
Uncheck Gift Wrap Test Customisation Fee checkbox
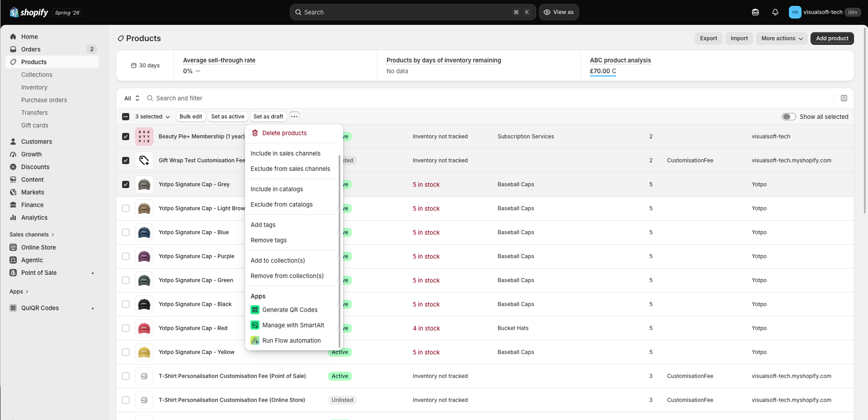126,160
